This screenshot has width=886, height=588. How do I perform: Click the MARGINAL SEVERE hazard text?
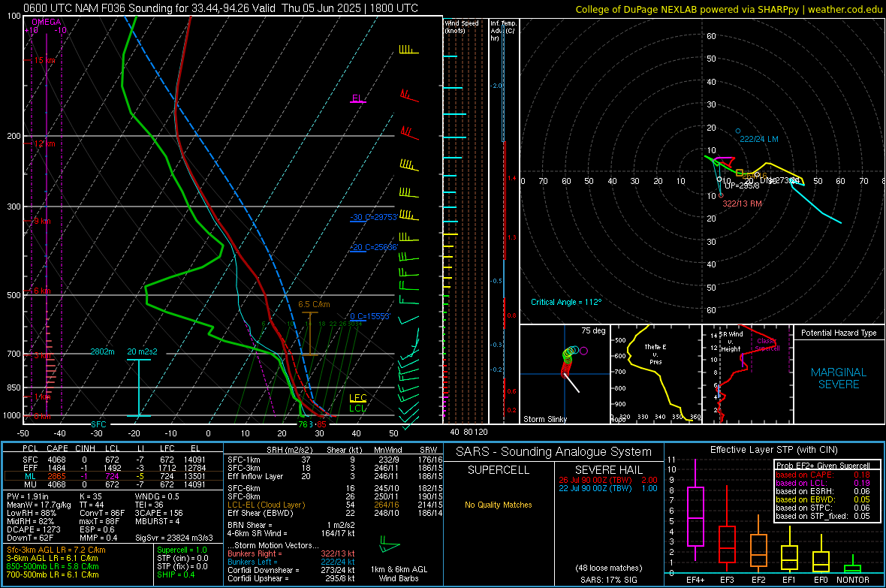pyautogui.click(x=839, y=378)
